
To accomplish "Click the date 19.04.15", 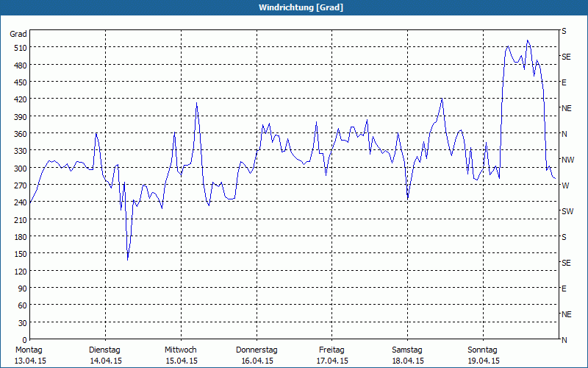I will [484, 361].
